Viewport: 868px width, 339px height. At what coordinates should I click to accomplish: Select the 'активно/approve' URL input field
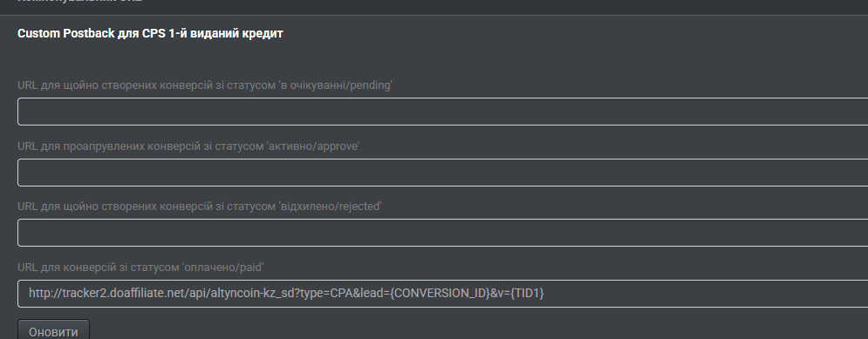point(443,173)
